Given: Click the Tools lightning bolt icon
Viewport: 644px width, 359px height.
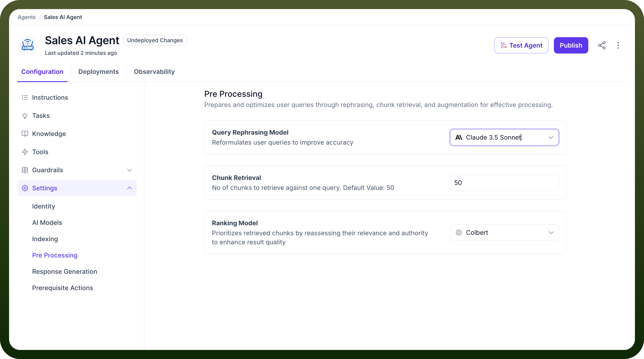Looking at the screenshot, I should (x=25, y=152).
